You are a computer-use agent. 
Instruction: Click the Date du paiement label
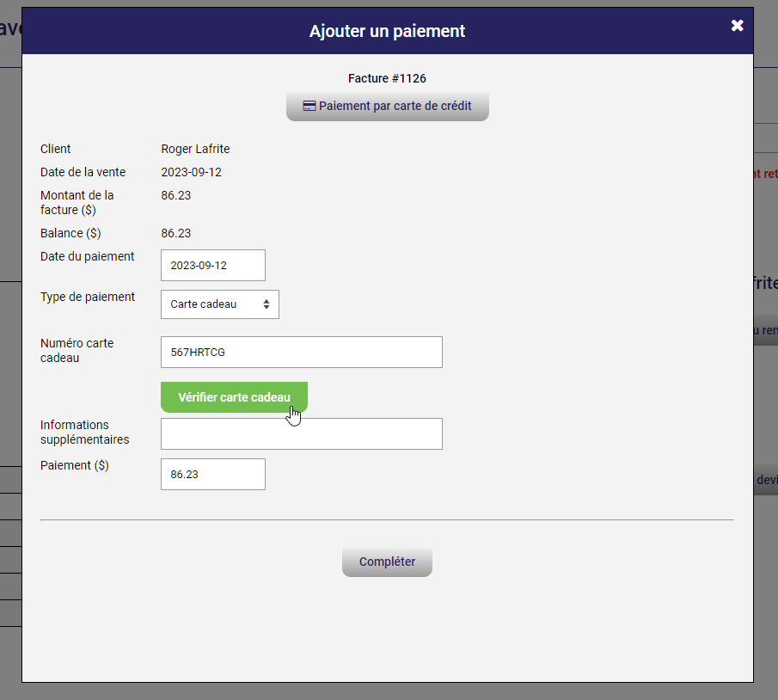point(87,256)
